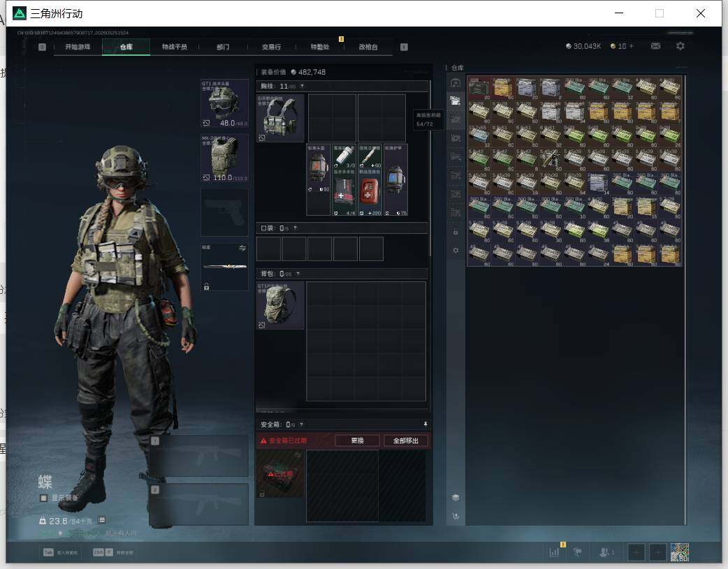The image size is (728, 569).
Task: Select the red first-aid kit in chest rig
Action: (x=370, y=192)
